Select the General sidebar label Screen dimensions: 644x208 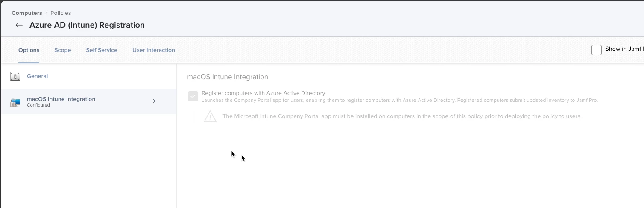[38, 76]
